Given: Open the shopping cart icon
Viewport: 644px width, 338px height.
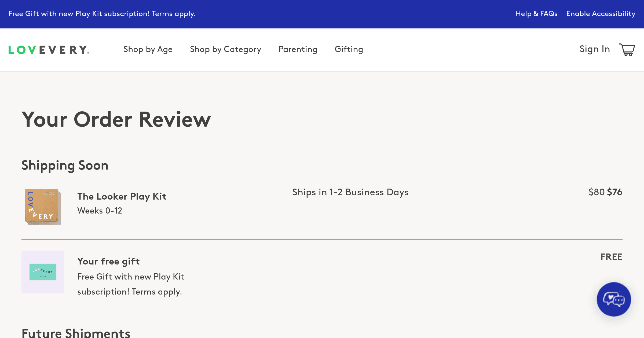Looking at the screenshot, I should tap(627, 50).
